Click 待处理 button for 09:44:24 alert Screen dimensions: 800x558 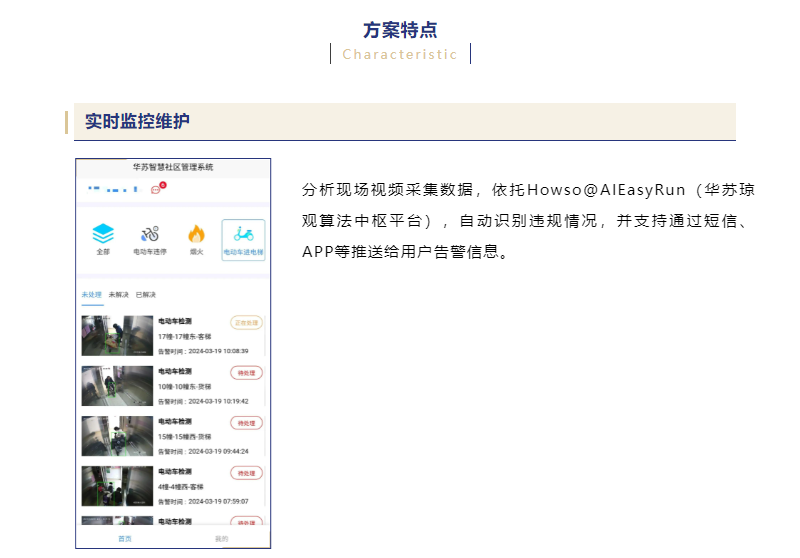(246, 423)
